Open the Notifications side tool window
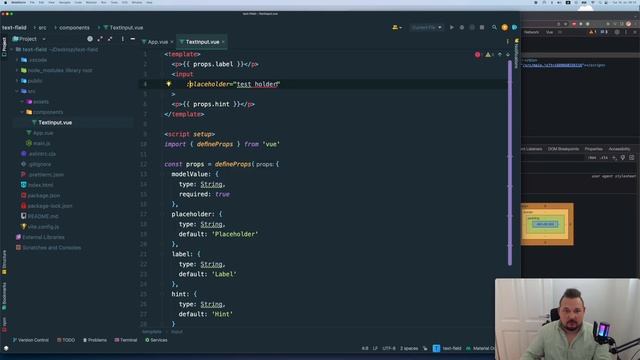This screenshot has height=360, width=640. coord(516,53)
